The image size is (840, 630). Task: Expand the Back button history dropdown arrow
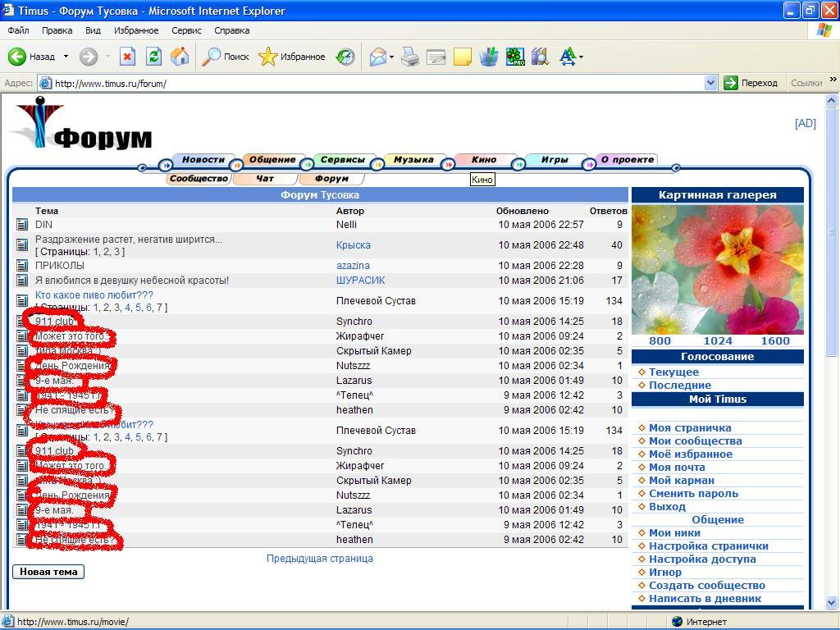tap(66, 57)
